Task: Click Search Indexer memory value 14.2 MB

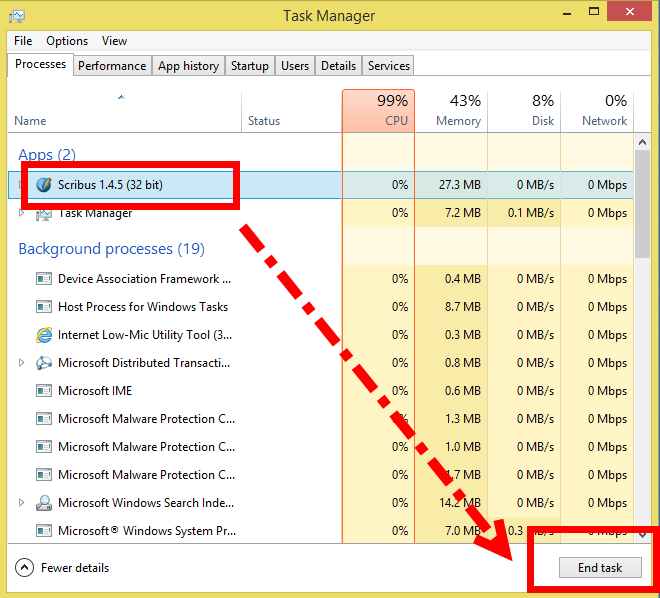Action: click(x=460, y=503)
